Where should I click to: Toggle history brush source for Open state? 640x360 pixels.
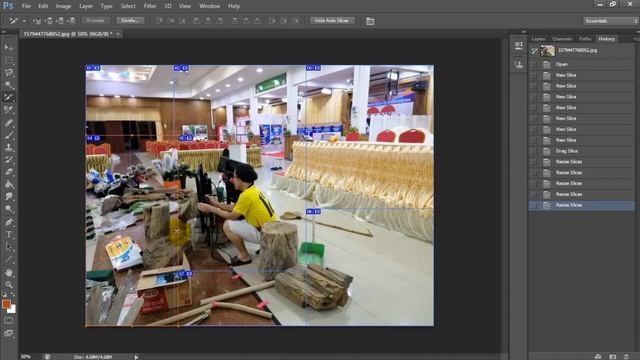tap(534, 64)
